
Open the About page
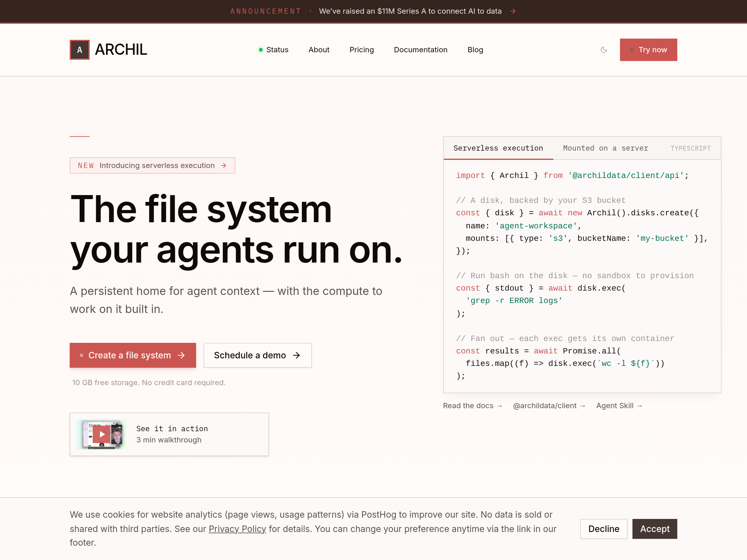[318, 50]
